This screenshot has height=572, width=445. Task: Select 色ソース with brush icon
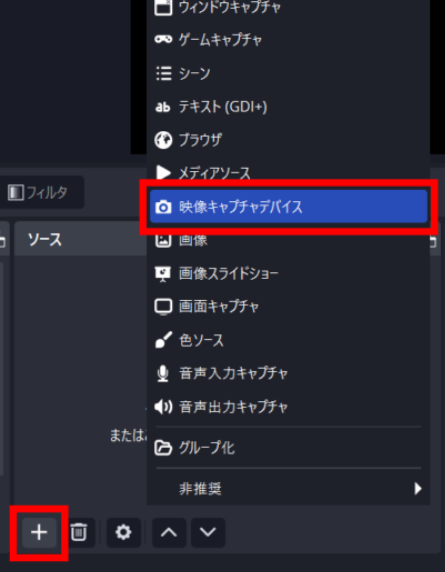pos(289,340)
